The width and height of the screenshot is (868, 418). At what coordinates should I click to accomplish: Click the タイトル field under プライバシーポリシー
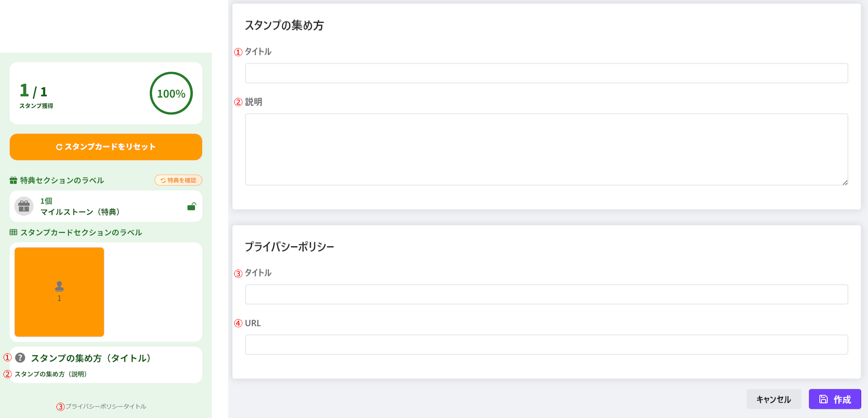(x=546, y=294)
